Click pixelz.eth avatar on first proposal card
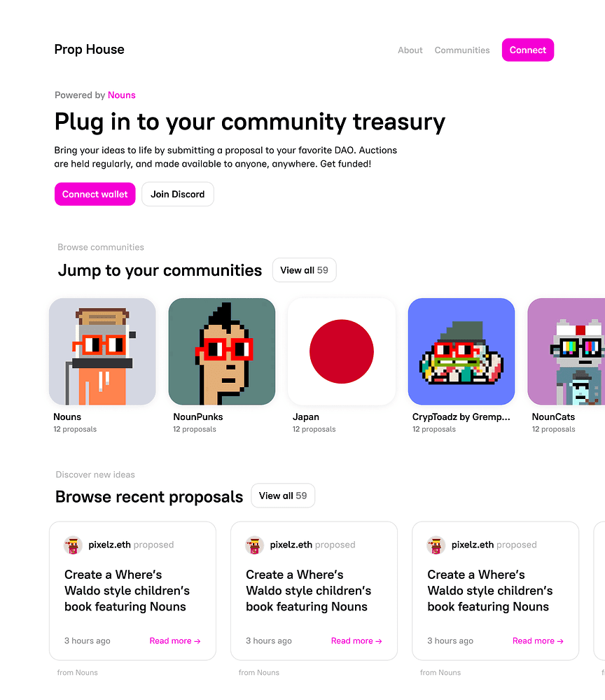 73,545
